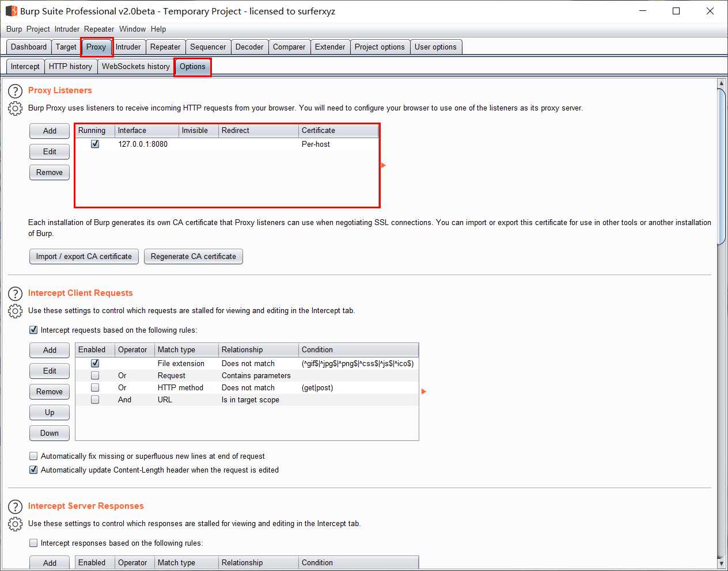Enable Intercept responses based on rules checkbox
This screenshot has width=728, height=571.
[x=33, y=543]
